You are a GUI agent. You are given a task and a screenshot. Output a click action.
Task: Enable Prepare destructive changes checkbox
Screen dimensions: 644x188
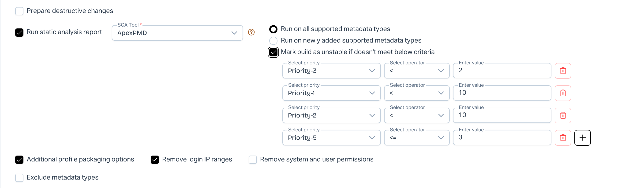click(19, 11)
